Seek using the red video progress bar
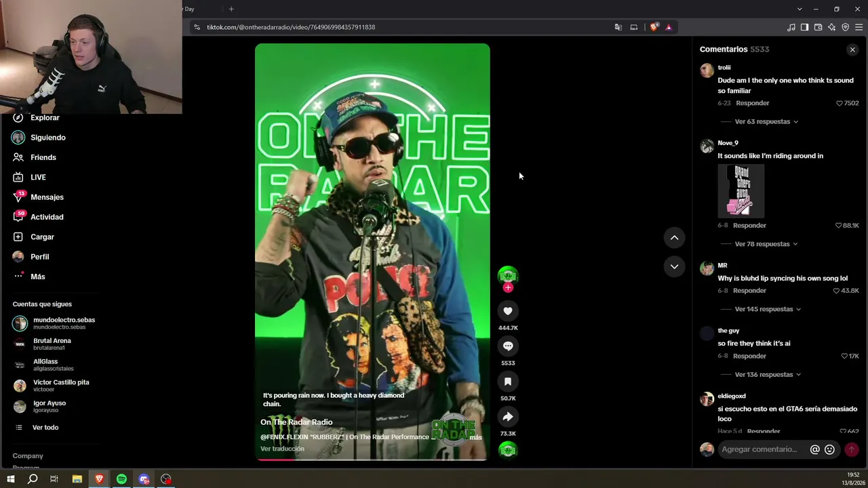868x488 pixels. point(372,460)
